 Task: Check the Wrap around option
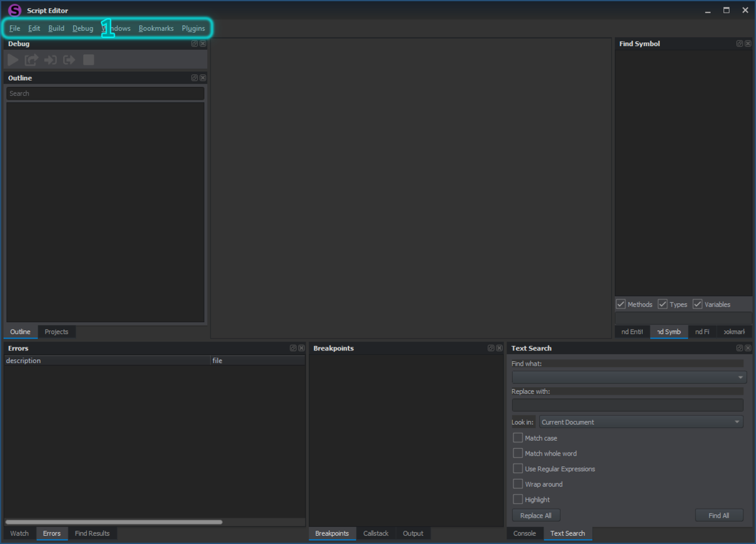pyautogui.click(x=518, y=483)
